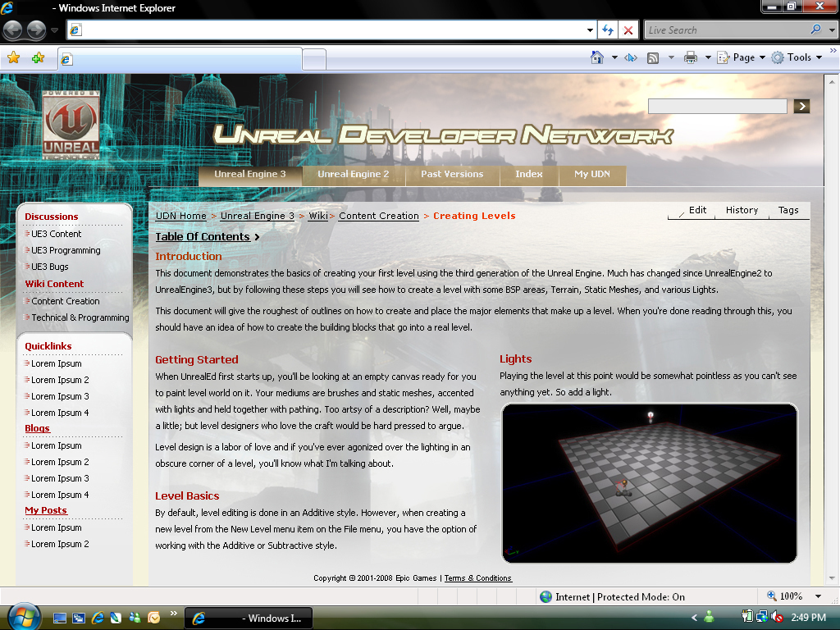Expand the Table Of Contents section
Viewport: 840px width, 630px height.
(208, 237)
